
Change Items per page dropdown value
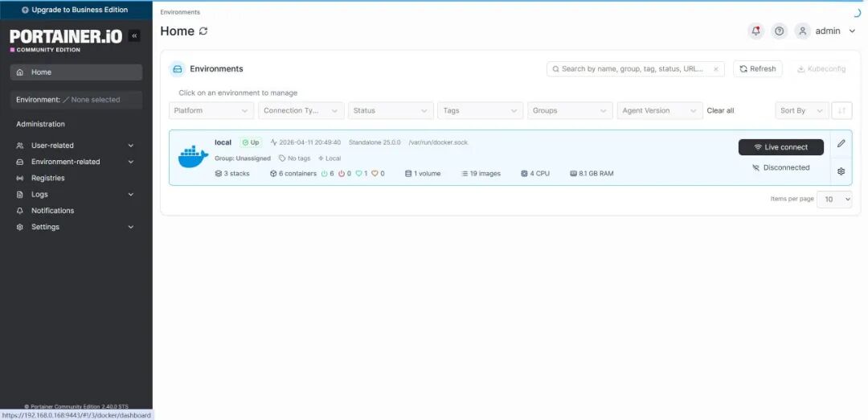point(835,199)
